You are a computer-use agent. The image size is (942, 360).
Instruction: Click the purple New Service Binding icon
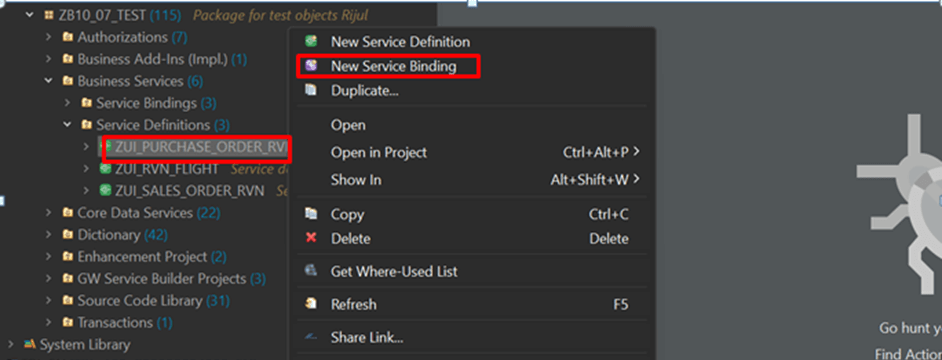311,66
